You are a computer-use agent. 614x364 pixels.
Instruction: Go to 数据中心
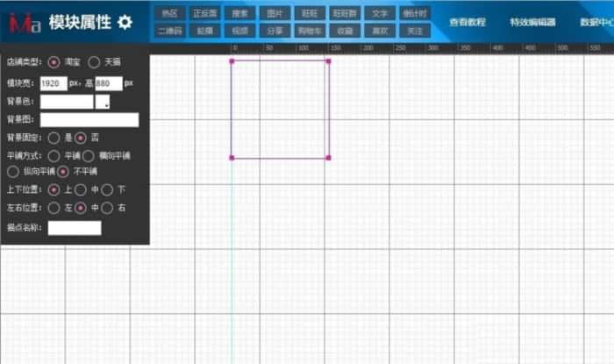point(596,22)
